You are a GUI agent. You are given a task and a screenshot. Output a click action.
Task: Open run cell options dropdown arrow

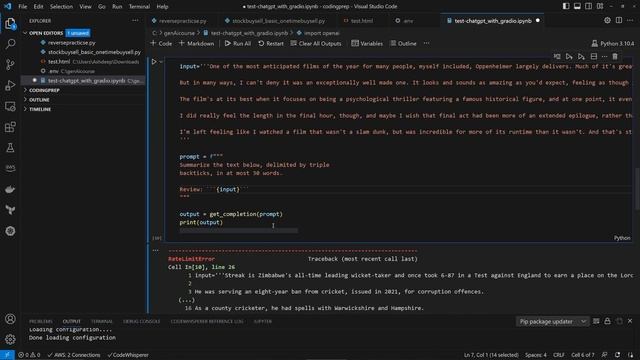point(161,62)
